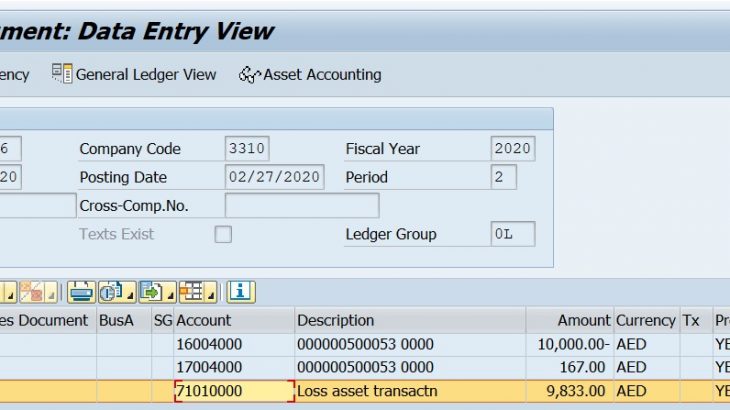Click the Posting Date field 02/27/2020
730x410 pixels.
(274, 177)
